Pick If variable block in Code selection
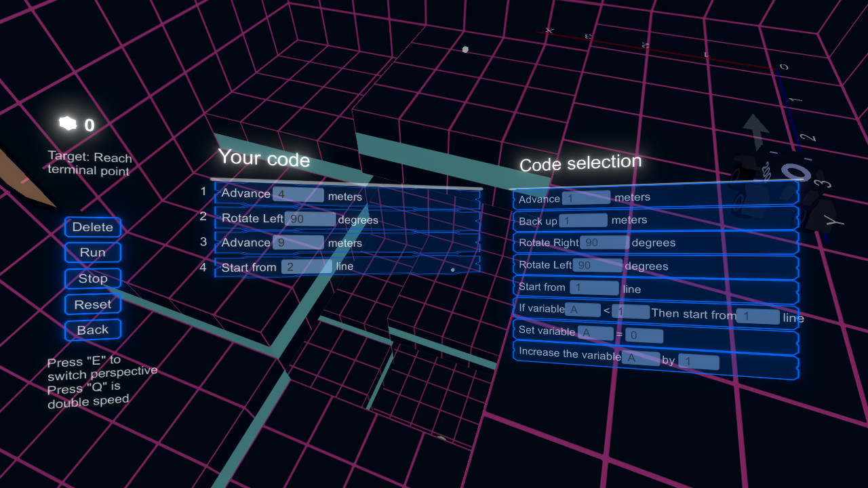Image resolution: width=868 pixels, height=488 pixels. click(656, 313)
